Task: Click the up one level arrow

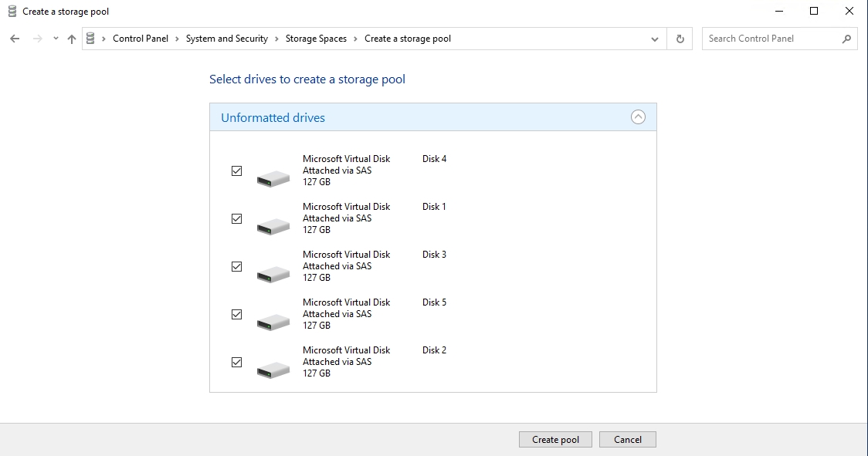Action: 70,39
